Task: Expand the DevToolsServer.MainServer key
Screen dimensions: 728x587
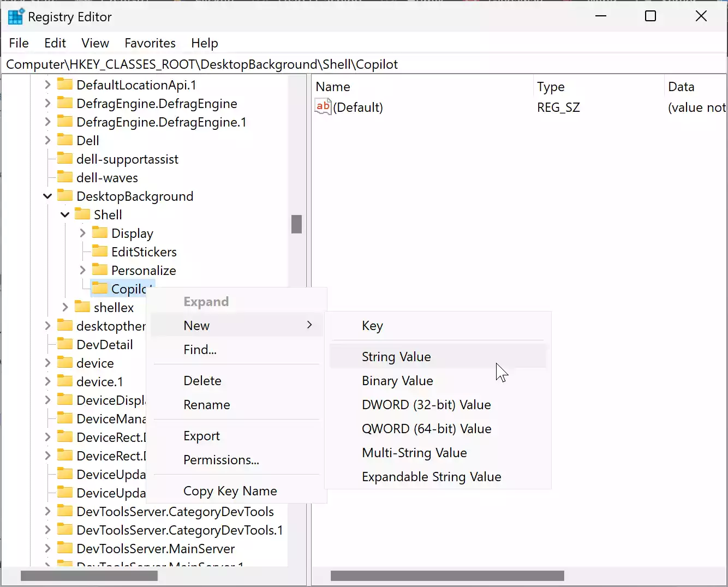Action: [x=47, y=548]
